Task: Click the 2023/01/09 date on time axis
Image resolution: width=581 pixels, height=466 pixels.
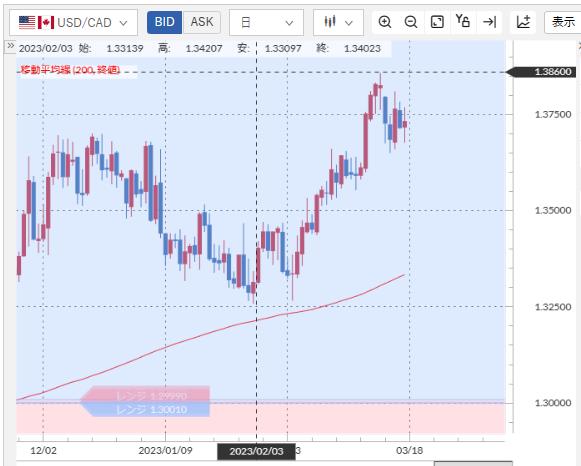Action: (165, 451)
